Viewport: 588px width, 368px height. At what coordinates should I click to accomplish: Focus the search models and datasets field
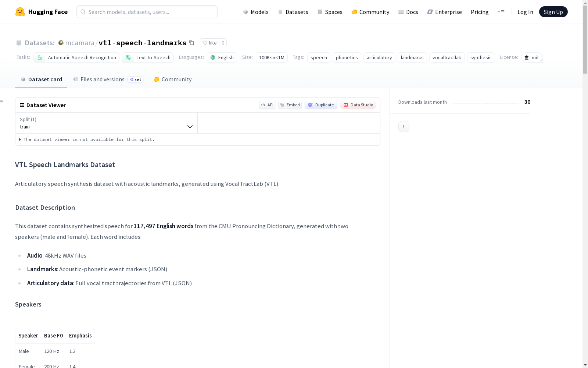pyautogui.click(x=147, y=12)
